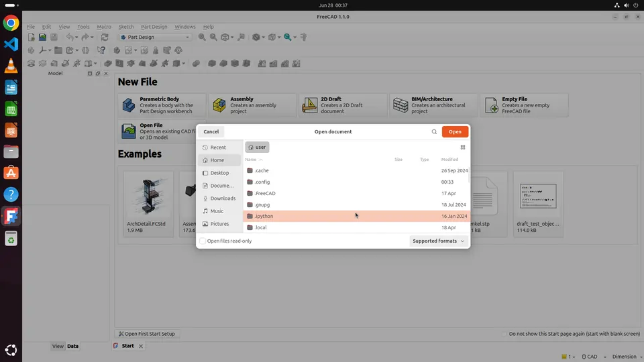Select the .FreeCAD folder row

[356, 193]
